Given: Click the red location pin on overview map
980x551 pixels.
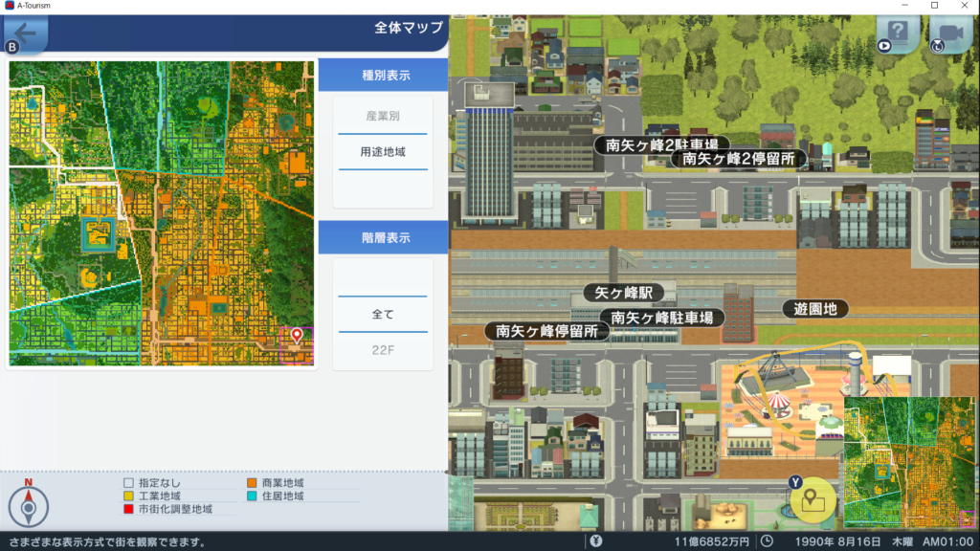Looking at the screenshot, I should 297,335.
